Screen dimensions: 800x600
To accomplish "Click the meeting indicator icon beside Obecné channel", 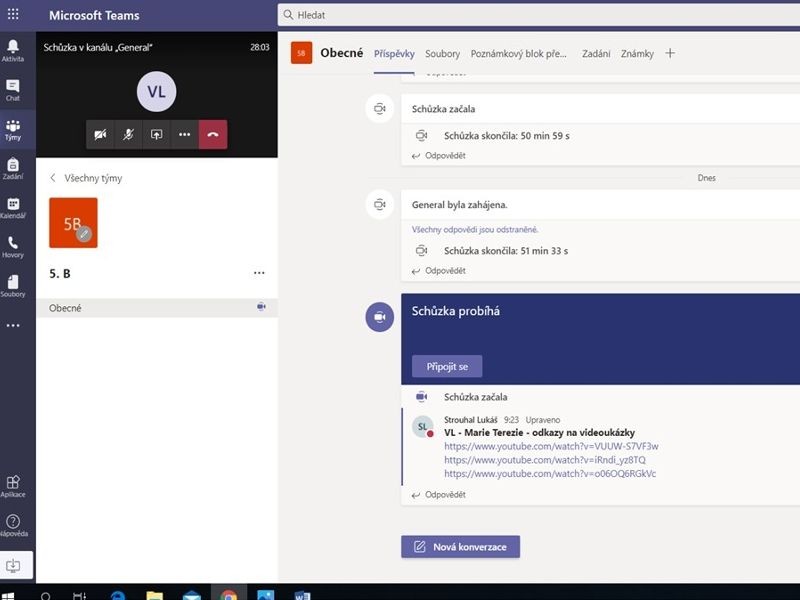I will (x=261, y=307).
